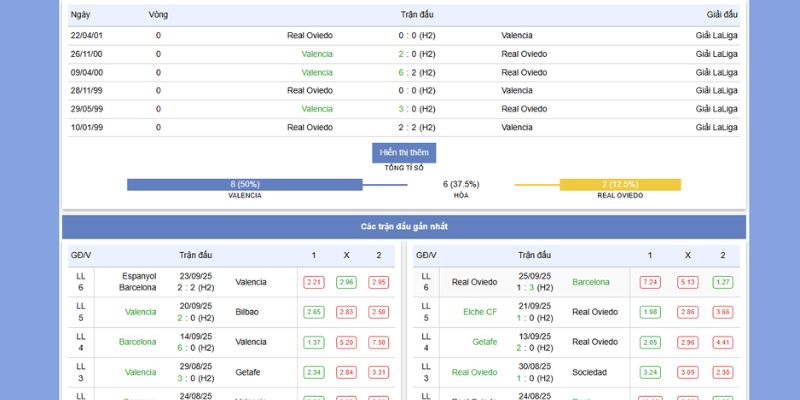Open the 'Các trận đấu gần nhất' header

[x=404, y=227]
